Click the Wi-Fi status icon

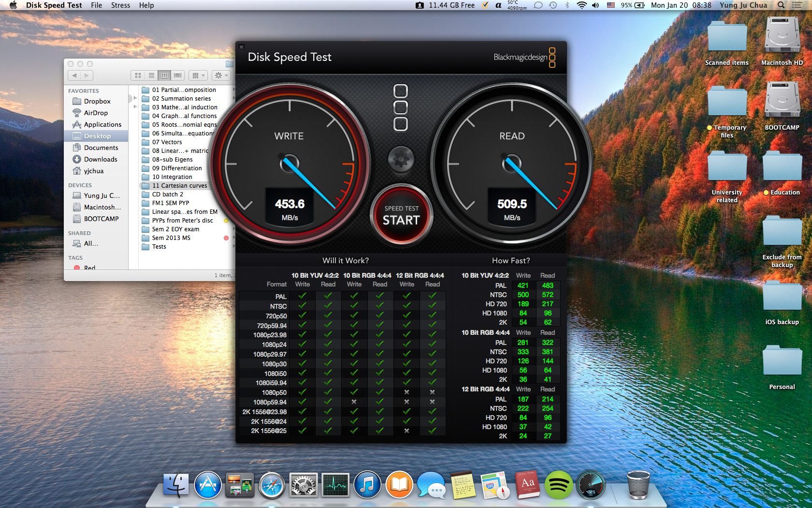582,5
